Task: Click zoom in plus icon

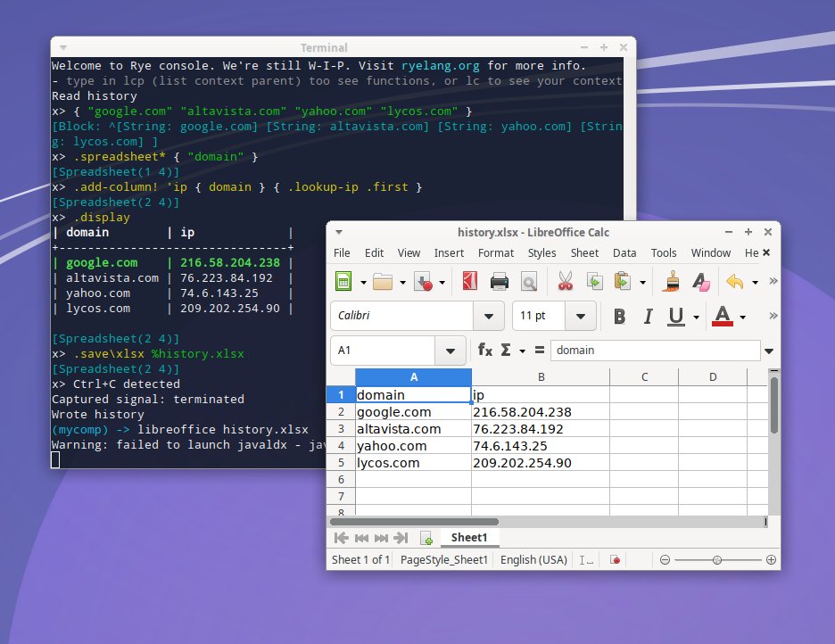Action: (771, 559)
